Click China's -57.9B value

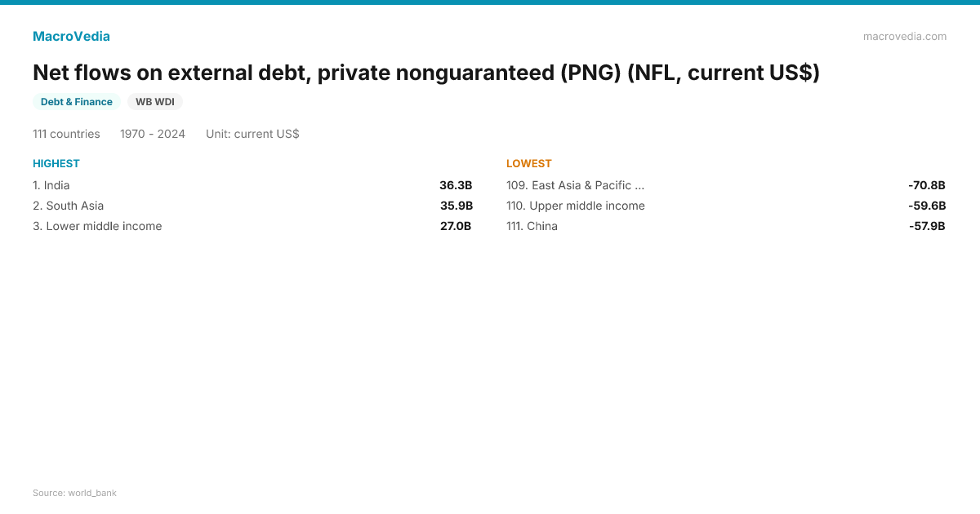(927, 226)
